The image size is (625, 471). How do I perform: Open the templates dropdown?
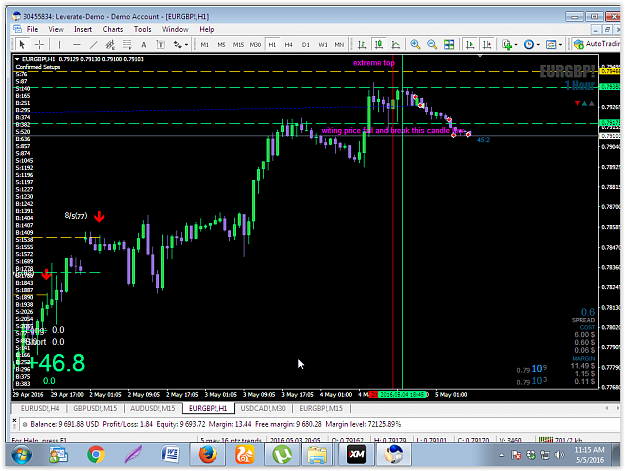554,44
